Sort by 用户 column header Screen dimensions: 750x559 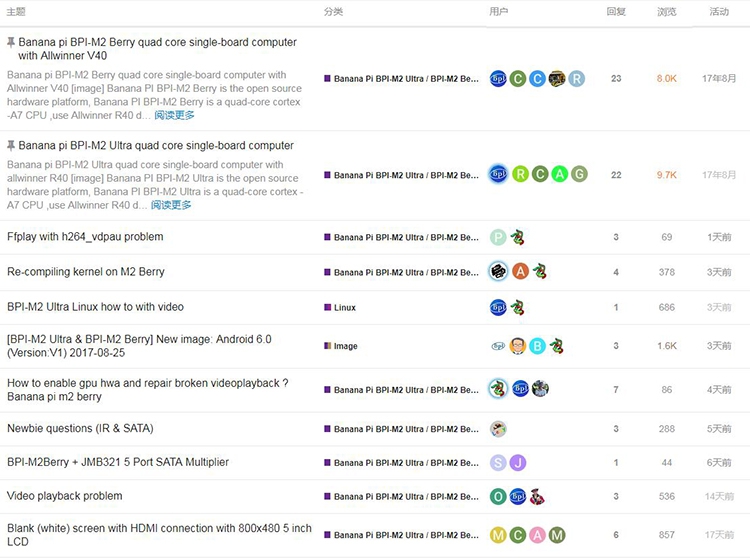498,11
